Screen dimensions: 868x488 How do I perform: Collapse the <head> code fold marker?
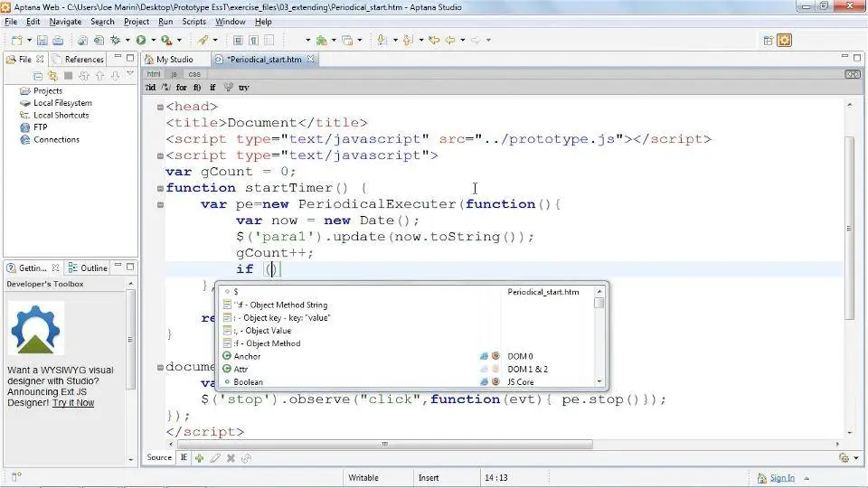[160, 107]
